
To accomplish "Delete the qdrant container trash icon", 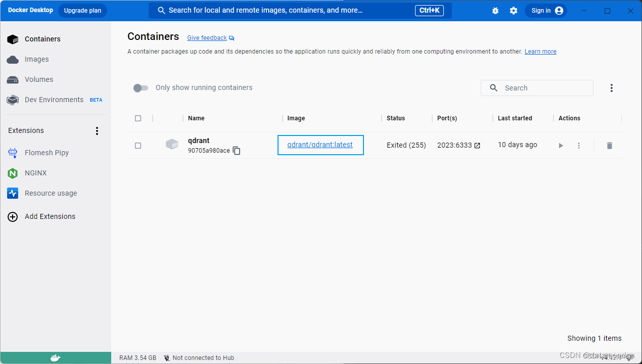I will click(x=610, y=146).
